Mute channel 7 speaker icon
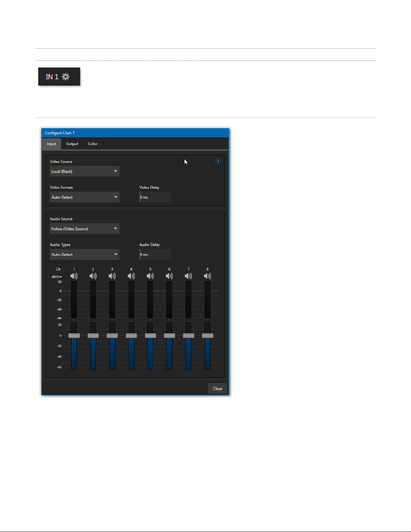The image size is (411, 532). click(x=189, y=276)
